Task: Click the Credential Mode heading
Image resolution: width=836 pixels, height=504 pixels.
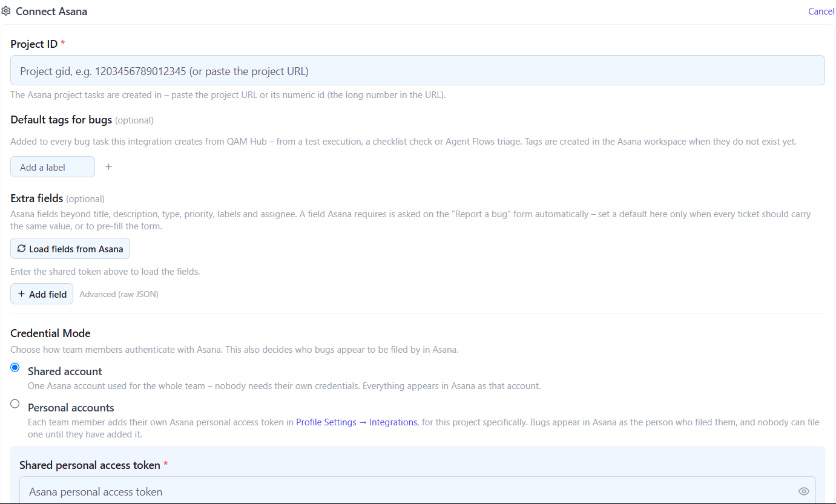Action: point(50,333)
